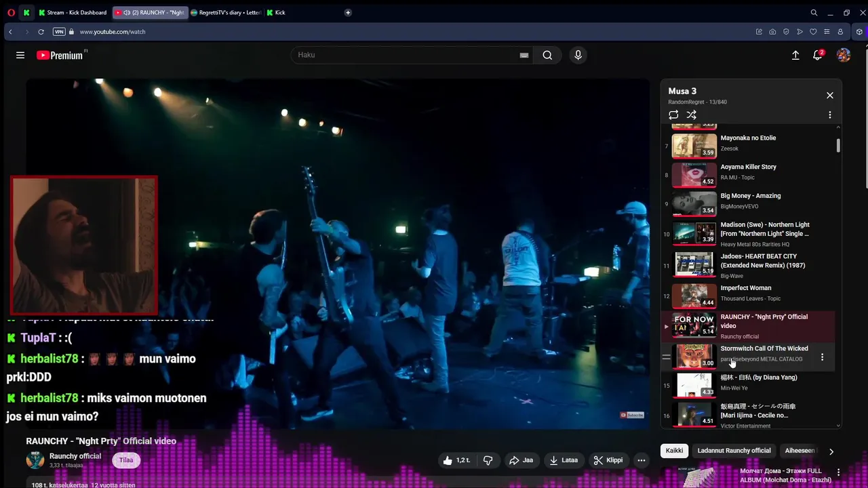Image resolution: width=868 pixels, height=488 pixels.
Task: Like the video with 1,2 t. likes
Action: tap(456, 460)
